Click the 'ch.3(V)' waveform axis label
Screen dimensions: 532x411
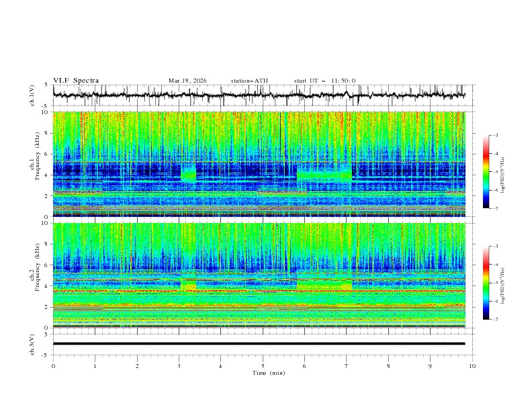(32, 345)
